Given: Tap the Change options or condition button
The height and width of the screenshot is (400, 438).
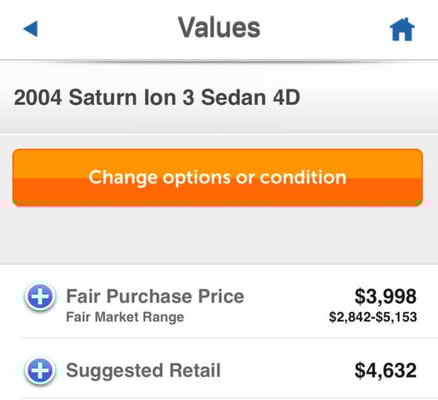Looking at the screenshot, I should click(218, 177).
